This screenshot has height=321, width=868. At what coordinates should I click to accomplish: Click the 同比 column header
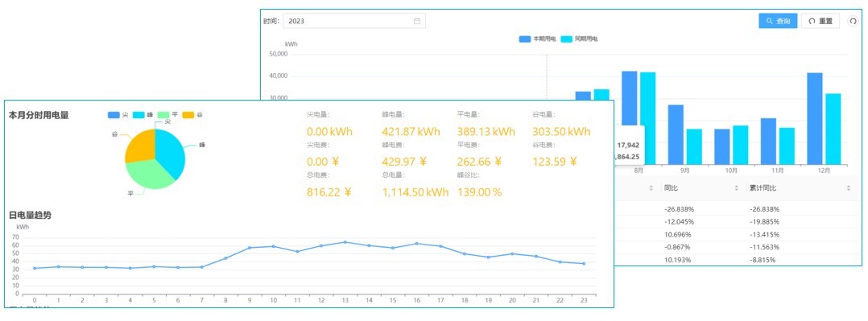(670, 188)
